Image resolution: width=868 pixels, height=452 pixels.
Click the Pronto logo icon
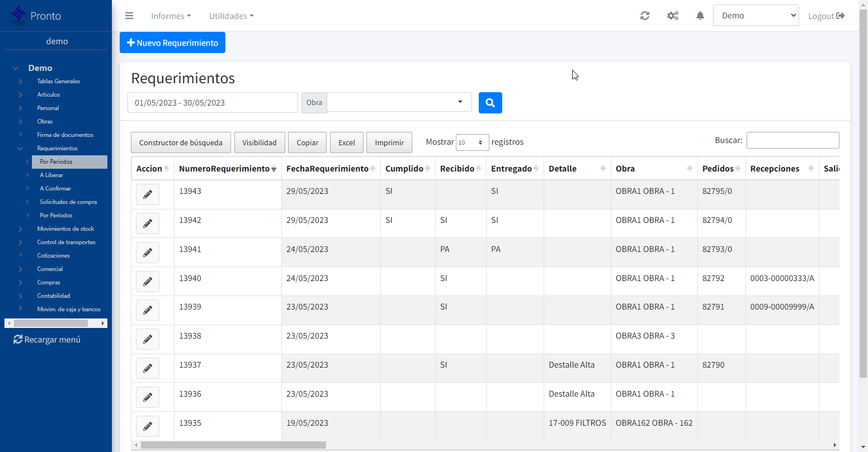pyautogui.click(x=18, y=15)
